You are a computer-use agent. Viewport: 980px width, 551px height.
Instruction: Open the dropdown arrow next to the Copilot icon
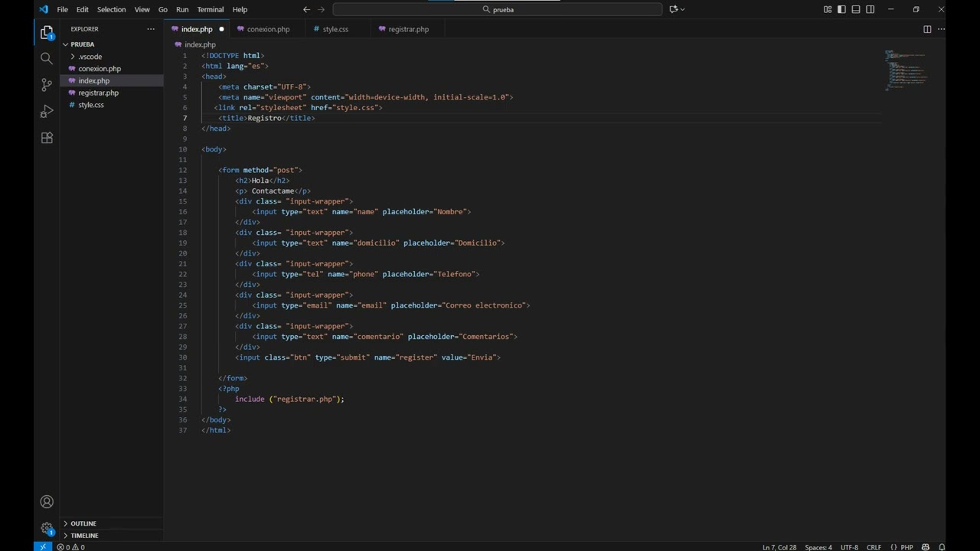[682, 9]
